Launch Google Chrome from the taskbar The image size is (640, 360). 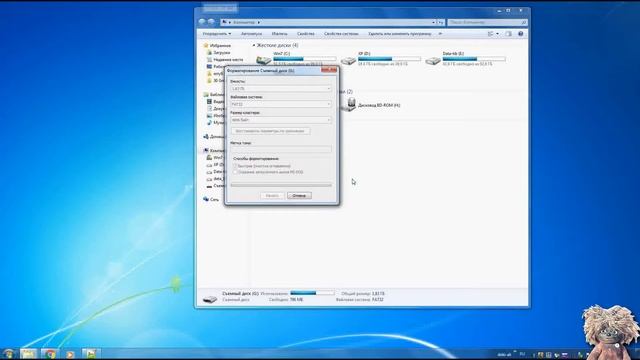click(x=50, y=354)
